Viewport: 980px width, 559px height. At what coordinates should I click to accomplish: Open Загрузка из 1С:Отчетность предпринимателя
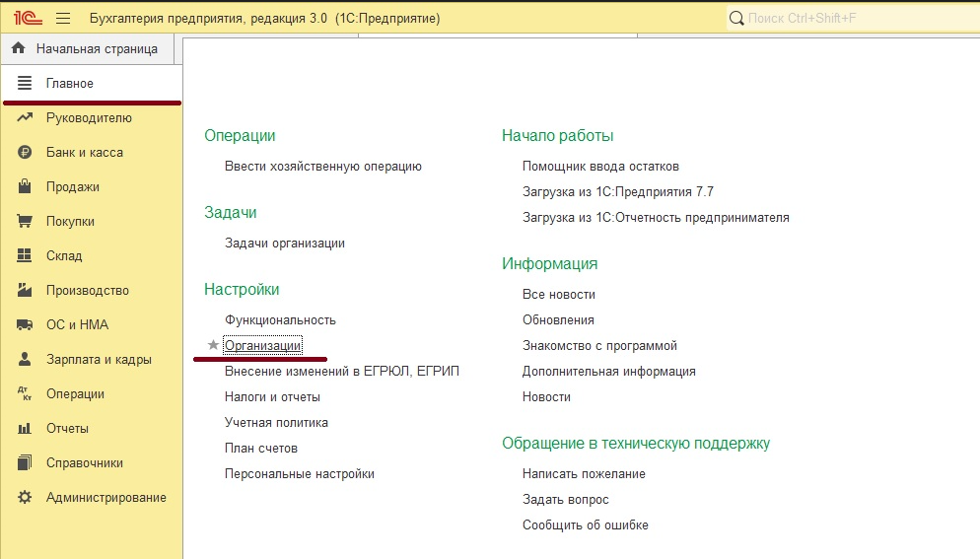[x=656, y=218]
